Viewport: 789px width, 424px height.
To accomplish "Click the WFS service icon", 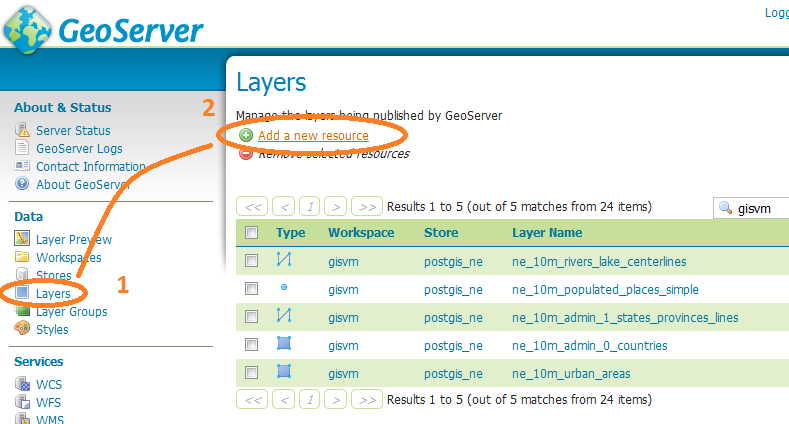I will [x=22, y=402].
